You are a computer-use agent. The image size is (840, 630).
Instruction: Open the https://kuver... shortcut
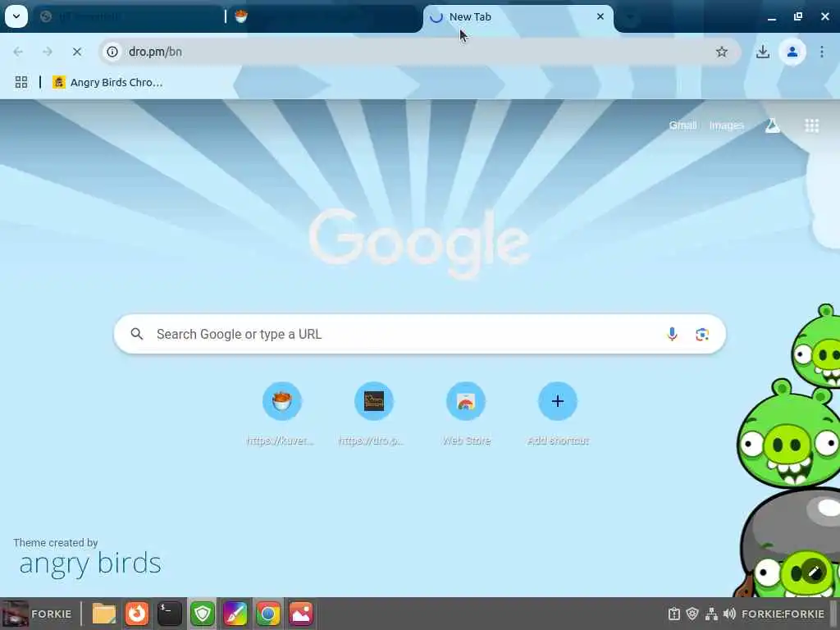coord(282,413)
